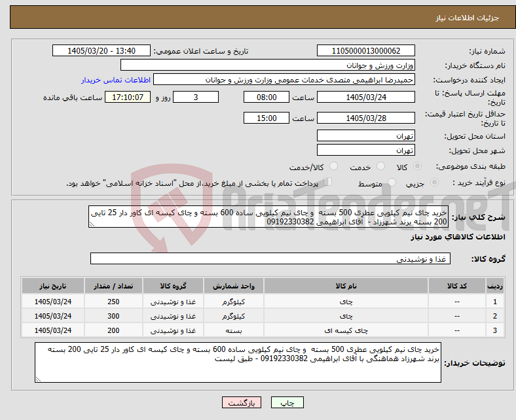Click row number 3 cell
Image resolution: width=516 pixels, height=420 pixels.
[494, 330]
